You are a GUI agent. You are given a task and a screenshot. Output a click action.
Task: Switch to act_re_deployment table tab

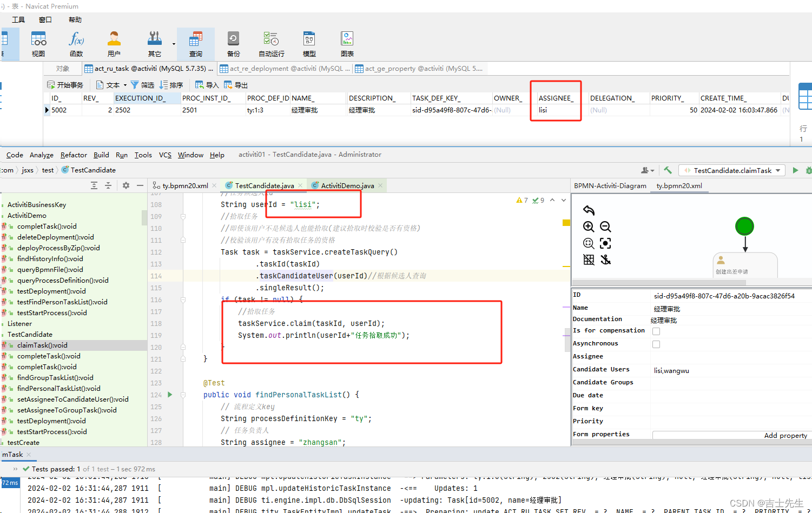coord(285,69)
